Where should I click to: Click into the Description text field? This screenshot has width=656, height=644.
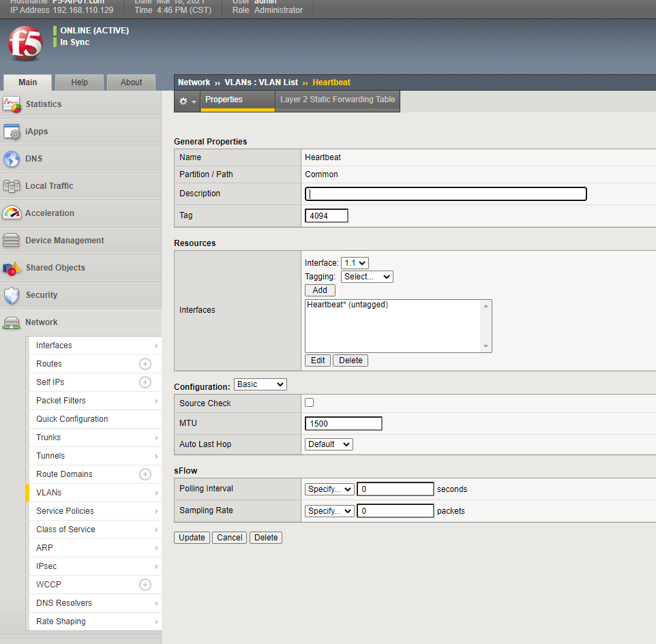(x=446, y=194)
